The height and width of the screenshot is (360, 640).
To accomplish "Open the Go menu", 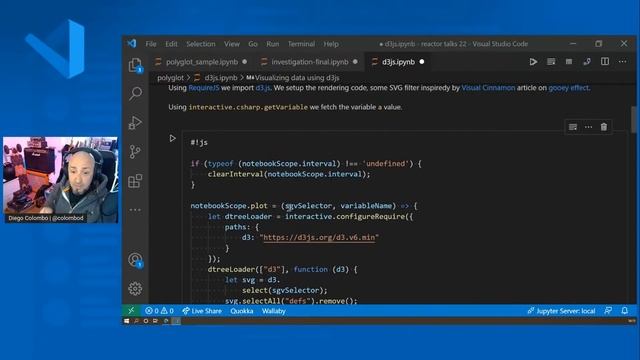I will coord(253,44).
